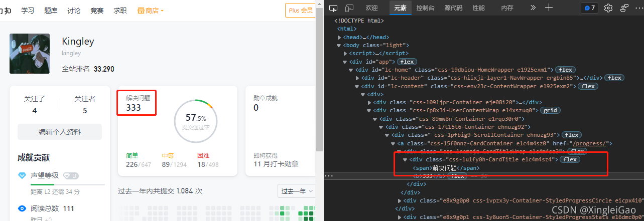Expand the script element node
The image size is (644, 221).
pos(345,53)
